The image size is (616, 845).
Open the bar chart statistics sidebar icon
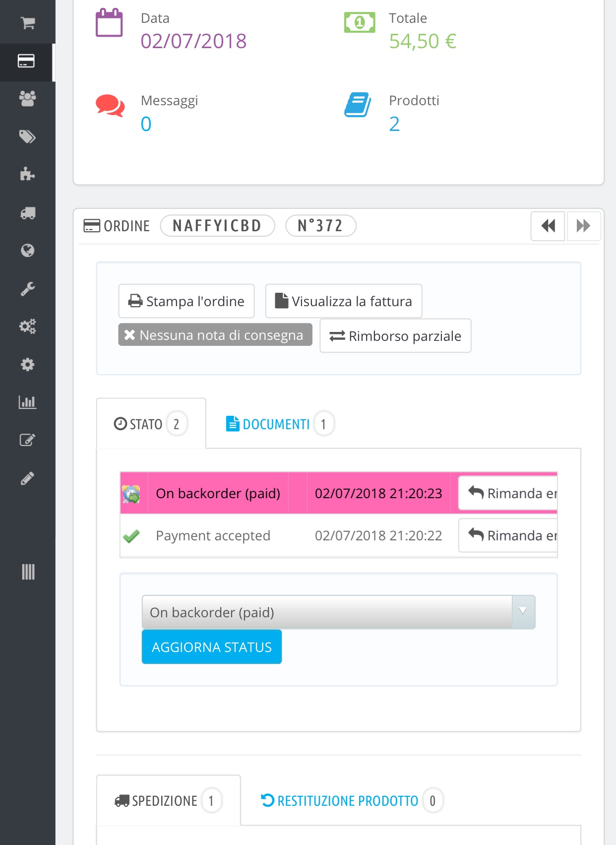28,402
